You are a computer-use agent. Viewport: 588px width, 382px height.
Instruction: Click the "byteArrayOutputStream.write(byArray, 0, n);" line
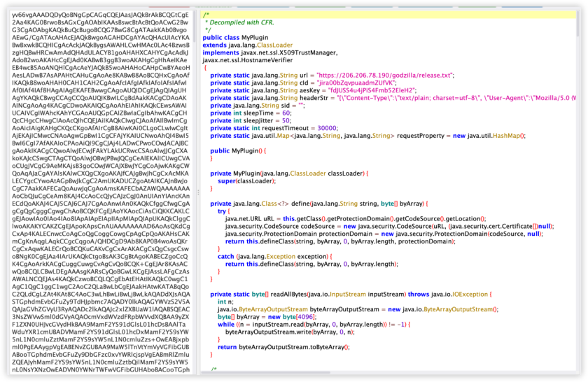[x=290, y=332]
